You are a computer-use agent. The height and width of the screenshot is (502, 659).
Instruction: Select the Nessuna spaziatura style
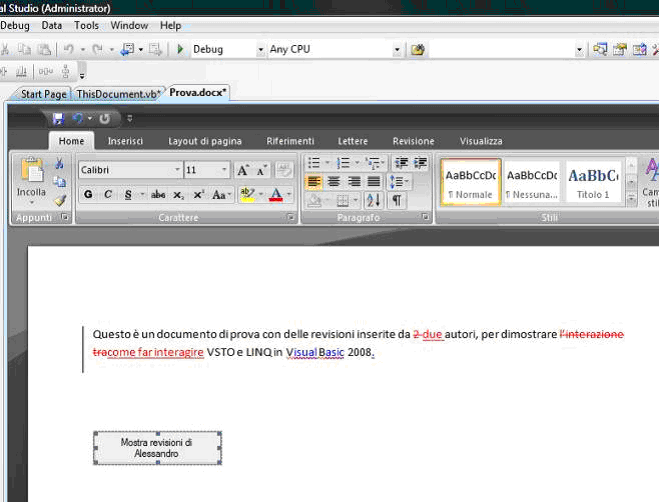(532, 182)
